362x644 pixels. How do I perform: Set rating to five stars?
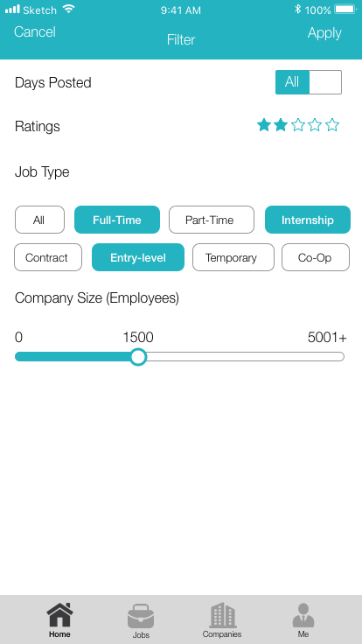(x=332, y=125)
